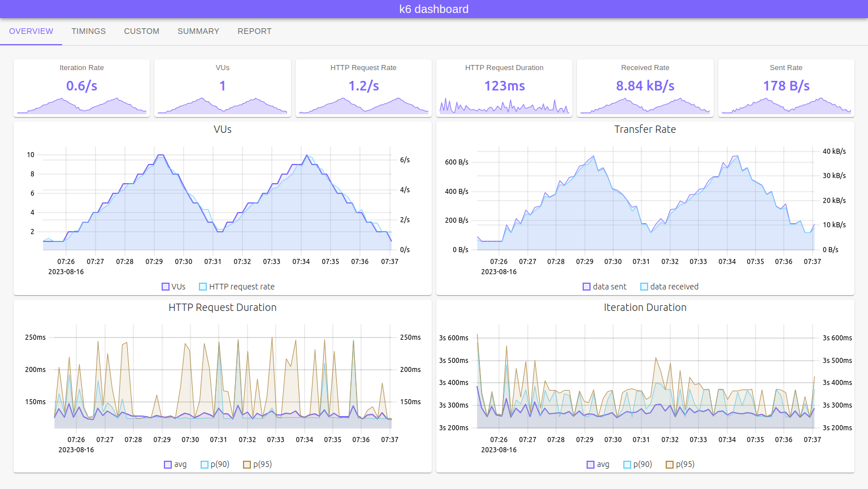Toggle VUs series in VUs chart legend
The image size is (868, 489).
pos(173,287)
